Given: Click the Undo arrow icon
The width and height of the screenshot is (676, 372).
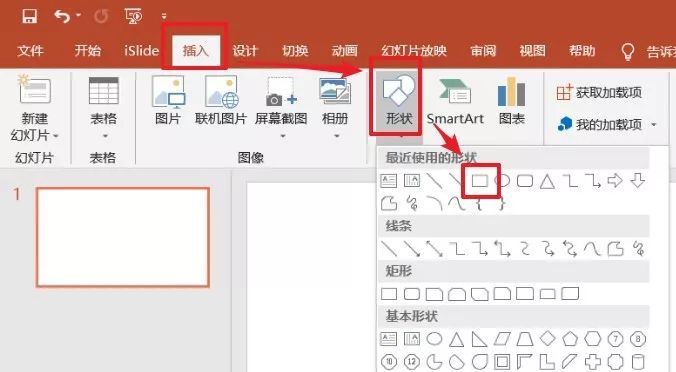Looking at the screenshot, I should (62, 16).
